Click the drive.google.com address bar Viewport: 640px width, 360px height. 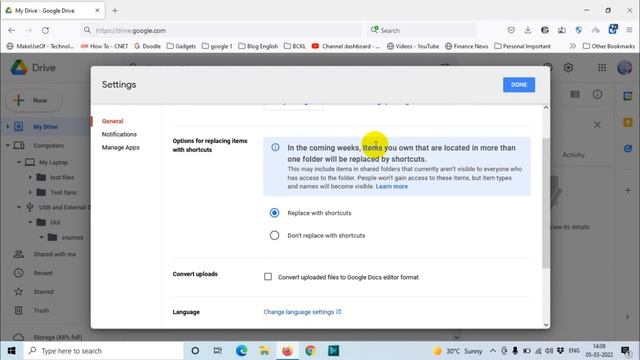pos(221,30)
